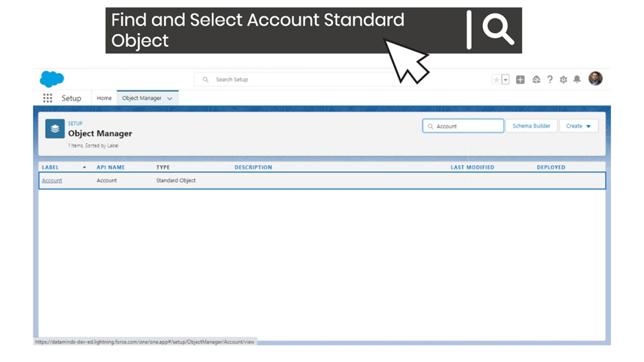The width and height of the screenshot is (644, 362).
Task: Sort by the LABEL column header
Action: pos(50,168)
